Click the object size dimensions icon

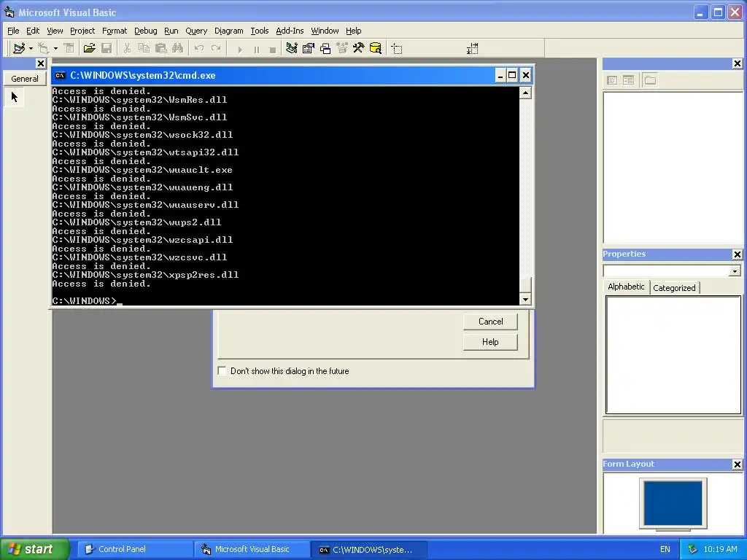pyautogui.click(x=473, y=49)
